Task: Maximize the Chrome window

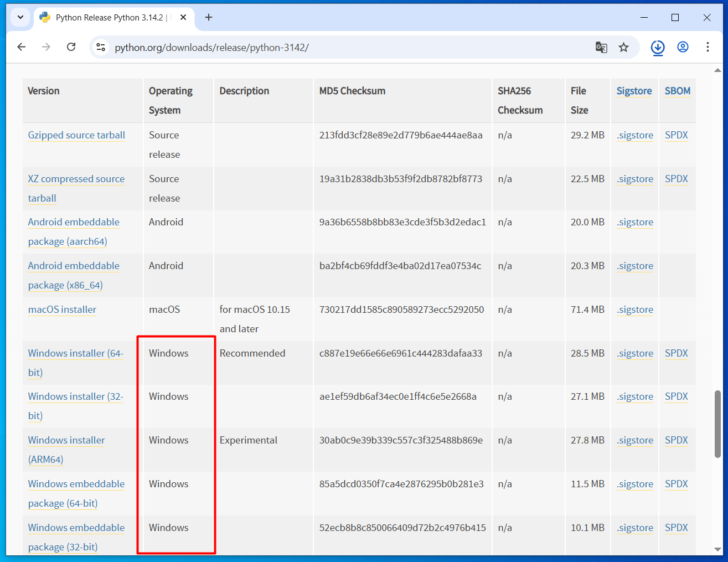Action: point(675,17)
